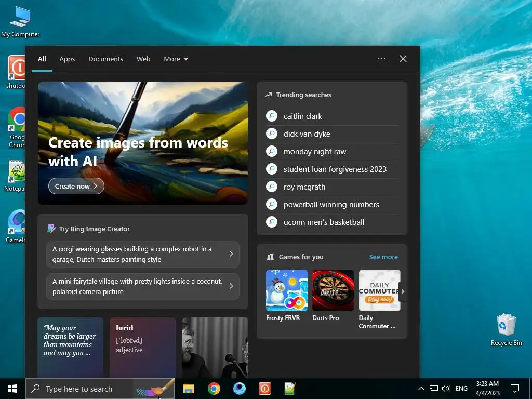This screenshot has width=532, height=399.
Task: Open the corgi wearing glasses prompt
Action: [x=143, y=254]
